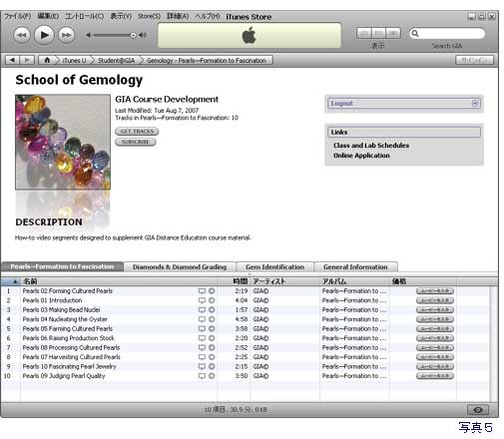Get movie button for Pearls 02 Forming row
Screen dimensions: 504x439
tap(435, 291)
